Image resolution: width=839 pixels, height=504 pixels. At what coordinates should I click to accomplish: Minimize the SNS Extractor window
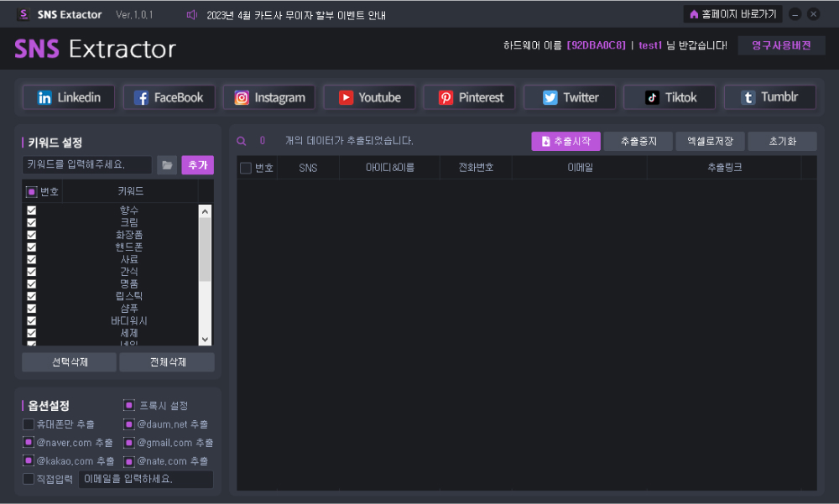[795, 14]
